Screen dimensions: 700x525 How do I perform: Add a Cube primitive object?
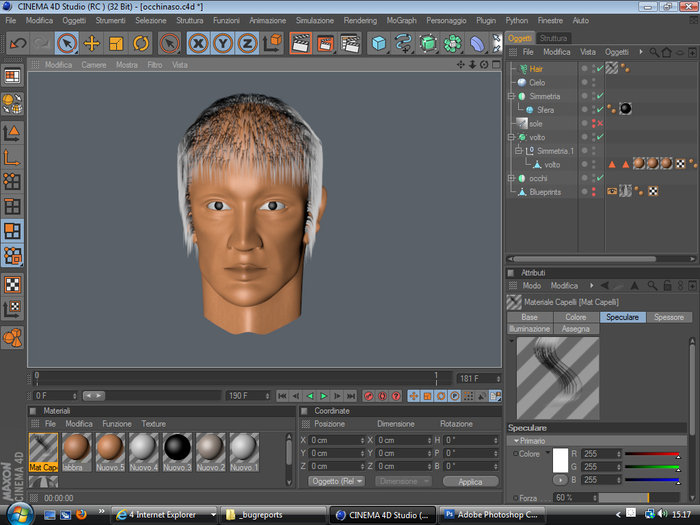[x=379, y=43]
